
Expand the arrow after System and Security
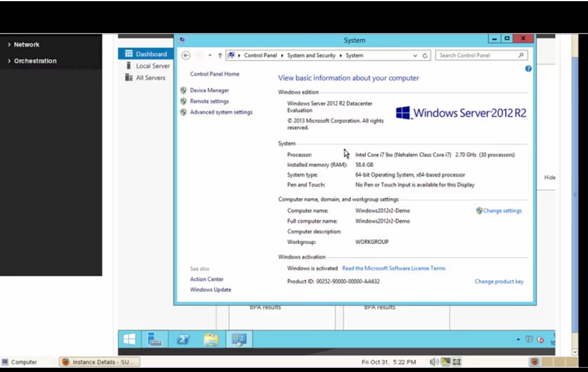pos(341,55)
